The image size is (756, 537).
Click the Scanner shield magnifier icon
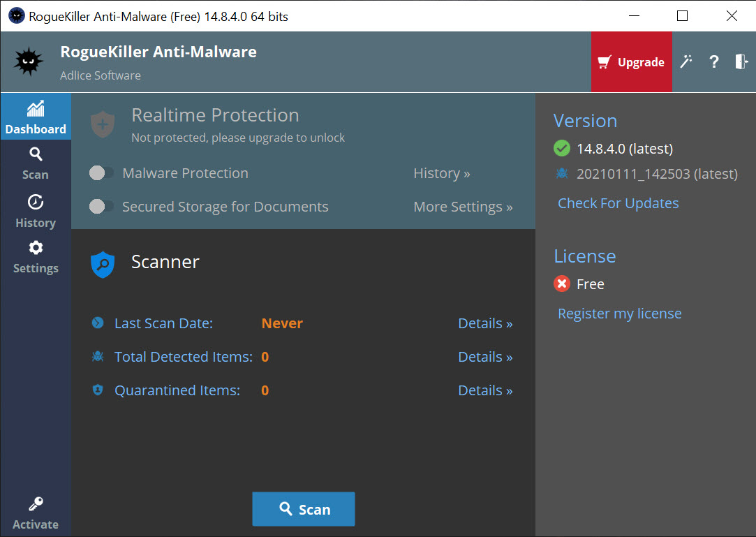[x=103, y=265]
